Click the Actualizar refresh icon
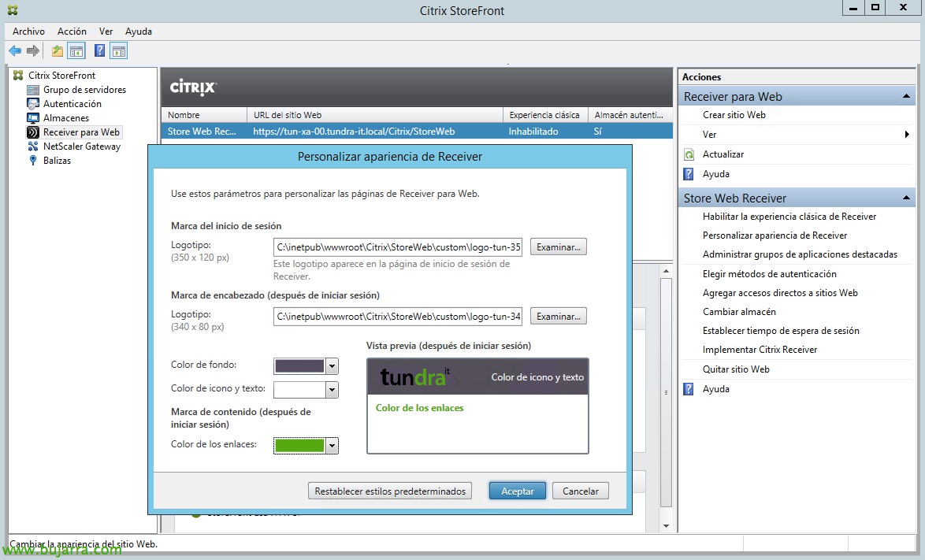Screen dimensions: 925x560 point(689,154)
